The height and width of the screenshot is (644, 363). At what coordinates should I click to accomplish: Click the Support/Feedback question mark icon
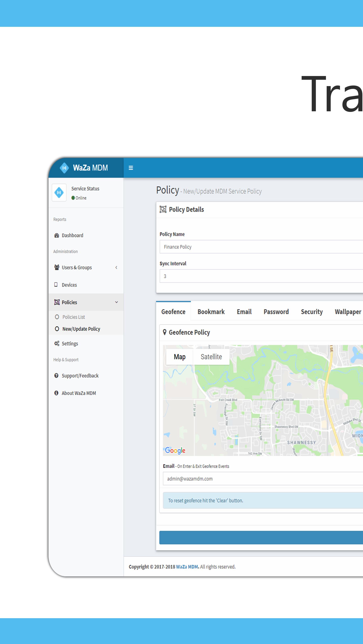click(x=56, y=375)
